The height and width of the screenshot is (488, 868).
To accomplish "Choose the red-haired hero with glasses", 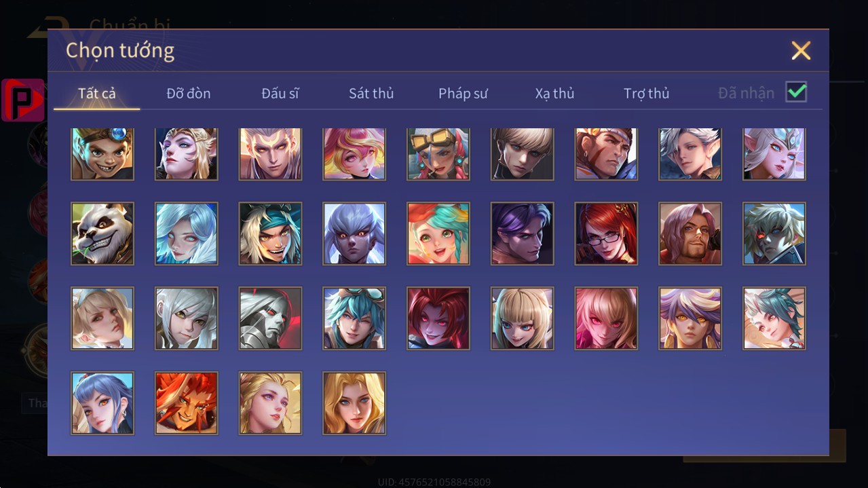I will [x=606, y=233].
